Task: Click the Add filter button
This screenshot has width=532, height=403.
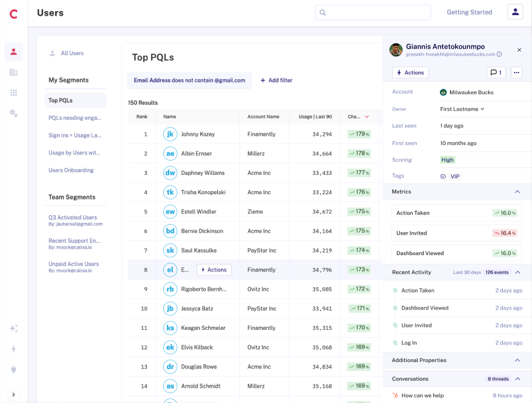Action: [x=276, y=80]
